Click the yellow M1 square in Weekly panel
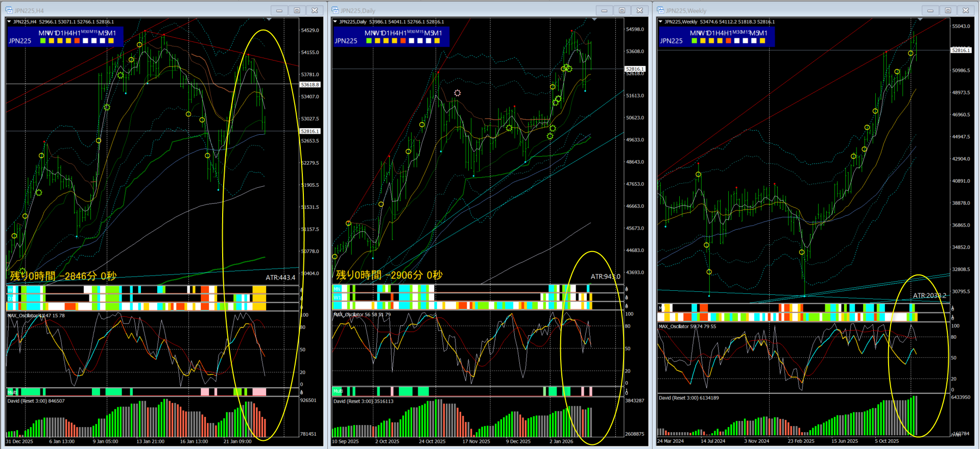This screenshot has width=980, height=449. click(762, 41)
